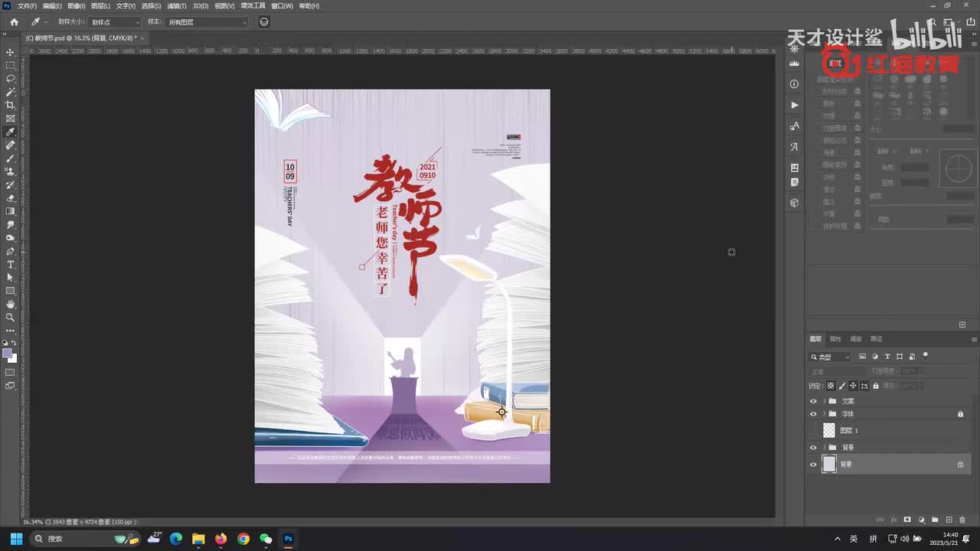Expand the 字体 layer group
This screenshot has width=980, height=551.
pos(825,414)
